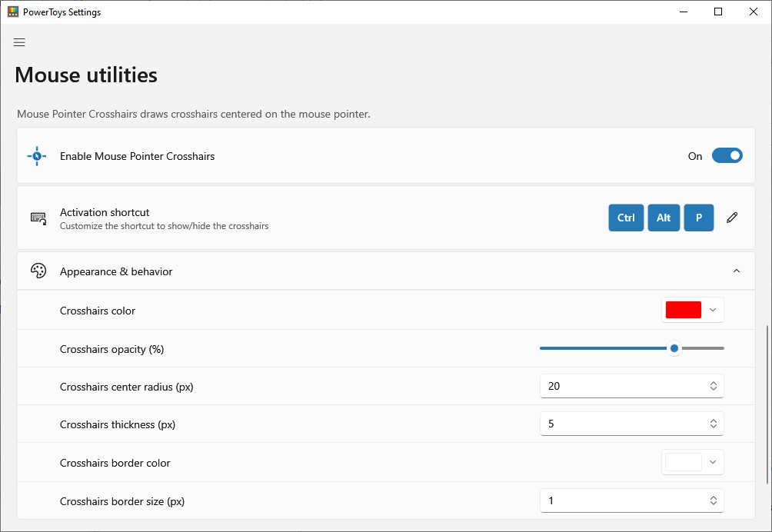Open the hamburger navigation menu
The image size is (772, 532).
[19, 42]
